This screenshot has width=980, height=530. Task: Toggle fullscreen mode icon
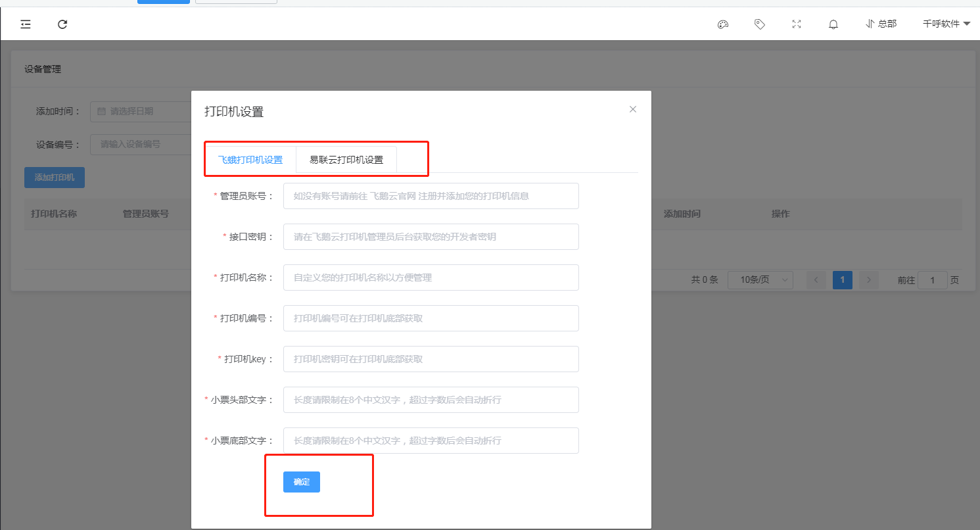(x=797, y=24)
